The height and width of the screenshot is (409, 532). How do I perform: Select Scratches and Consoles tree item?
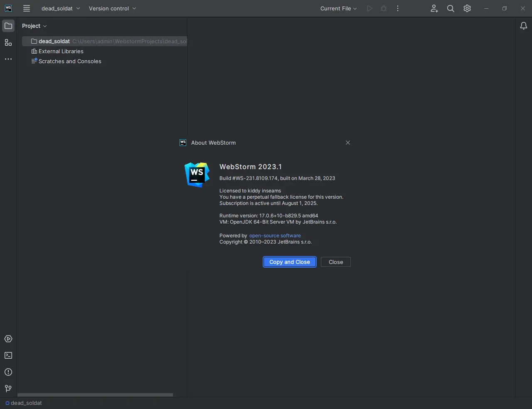click(66, 61)
